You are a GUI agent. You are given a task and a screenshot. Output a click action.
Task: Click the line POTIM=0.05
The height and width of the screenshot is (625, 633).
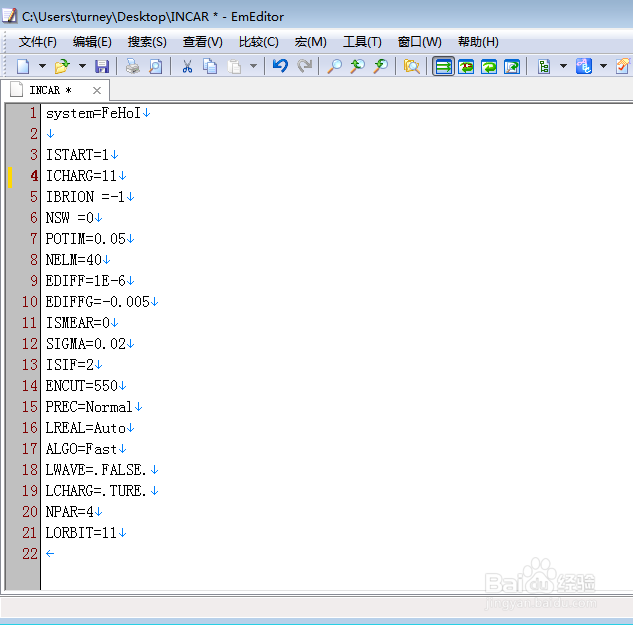[x=85, y=239]
